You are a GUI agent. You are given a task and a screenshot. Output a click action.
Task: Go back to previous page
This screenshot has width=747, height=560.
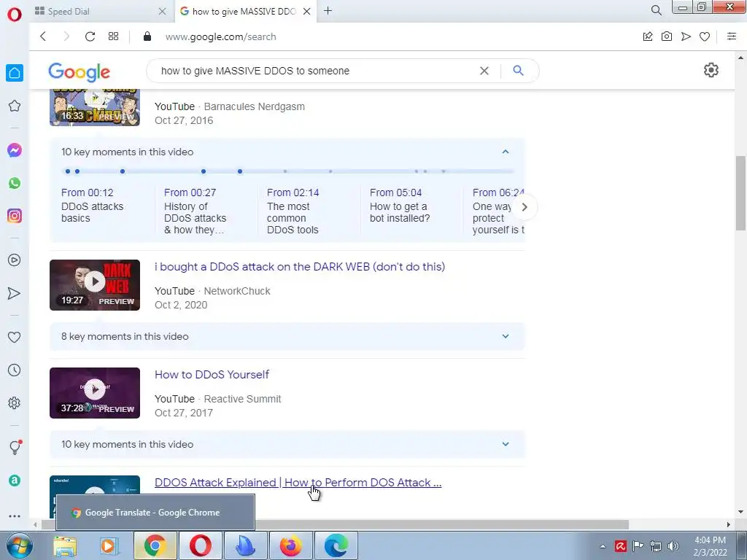pyautogui.click(x=43, y=36)
